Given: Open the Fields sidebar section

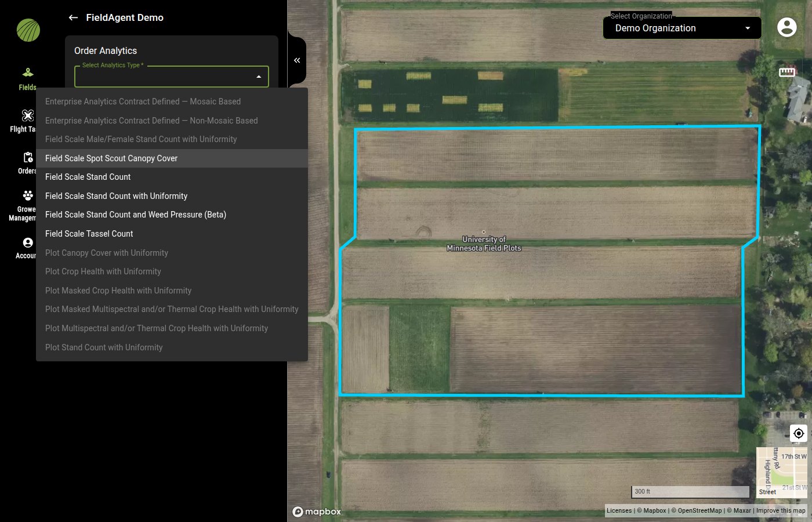Looking at the screenshot, I should coord(27,79).
